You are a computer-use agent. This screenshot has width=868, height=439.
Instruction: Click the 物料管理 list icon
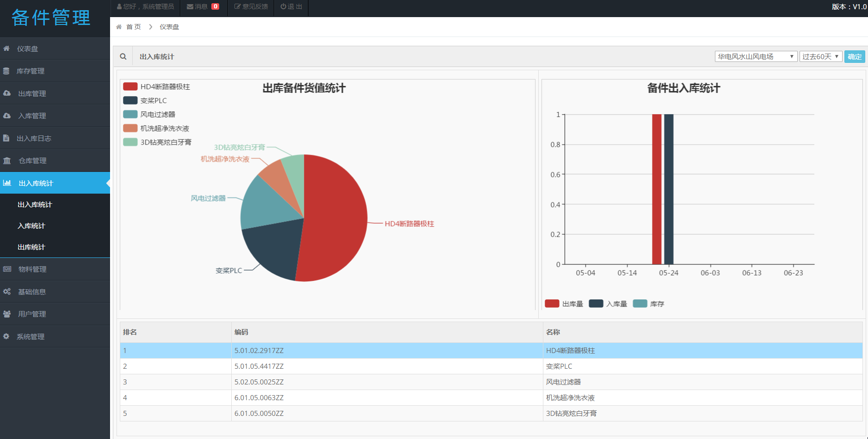tap(7, 269)
